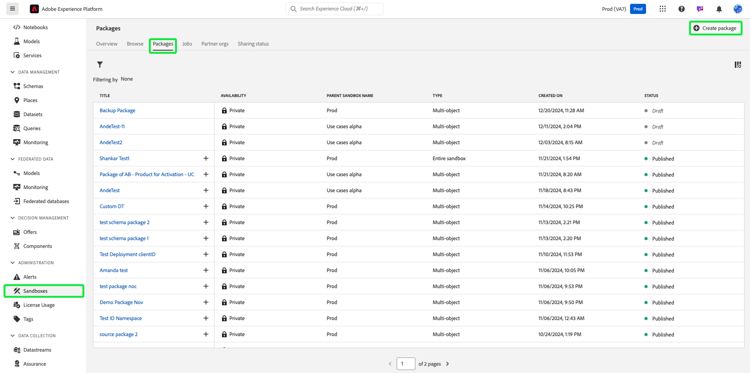Sort by the Title column header
This screenshot has height=373, width=750.
pyautogui.click(x=104, y=96)
